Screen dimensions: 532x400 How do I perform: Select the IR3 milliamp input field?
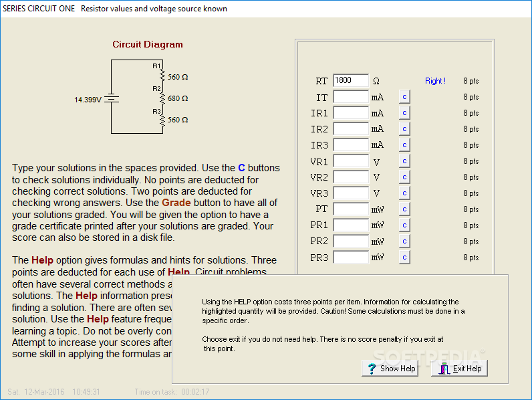click(x=351, y=145)
